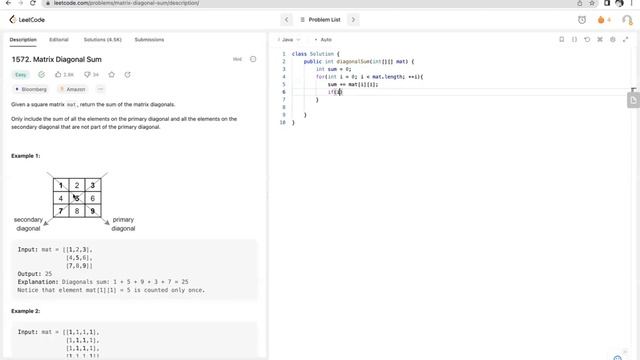Screen dimensions: 640x360
Task: Reset code to default icon
Action: tap(587, 40)
